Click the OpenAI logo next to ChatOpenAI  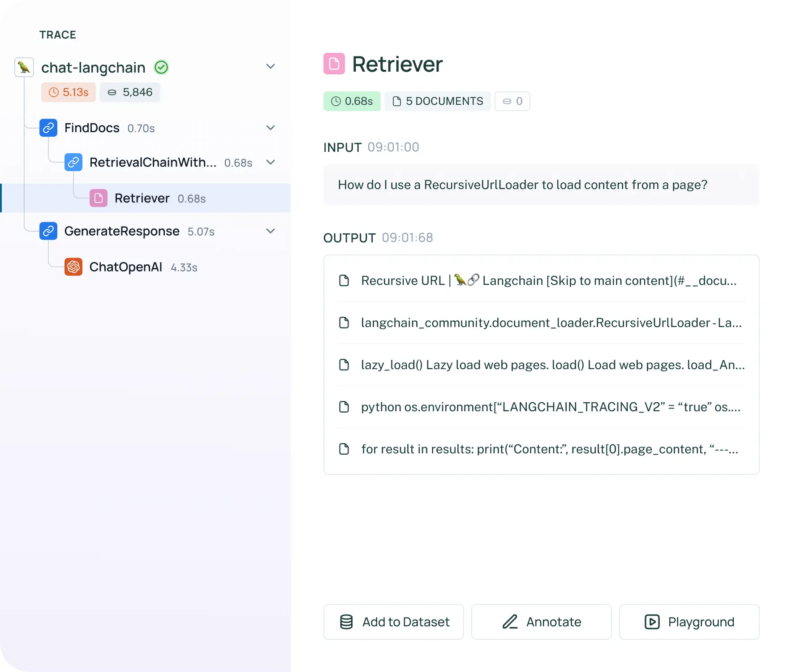click(x=73, y=267)
